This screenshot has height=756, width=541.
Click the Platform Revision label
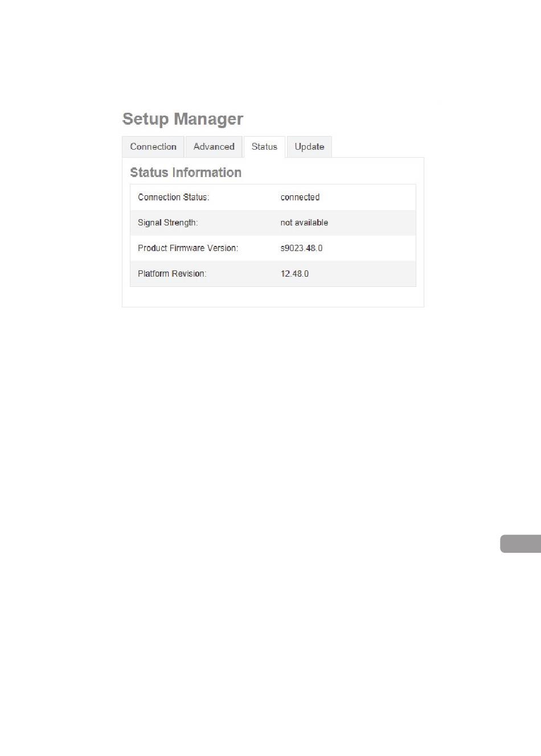point(172,274)
